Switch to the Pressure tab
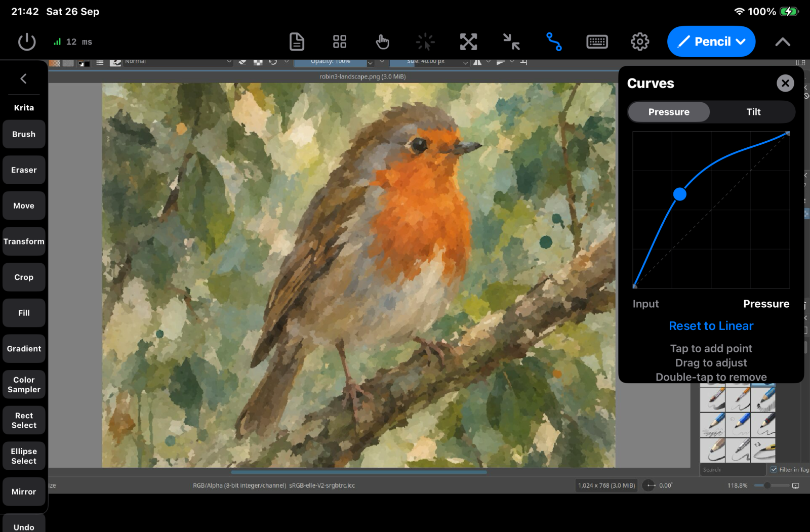Screen dimensions: 810x532 (669, 112)
